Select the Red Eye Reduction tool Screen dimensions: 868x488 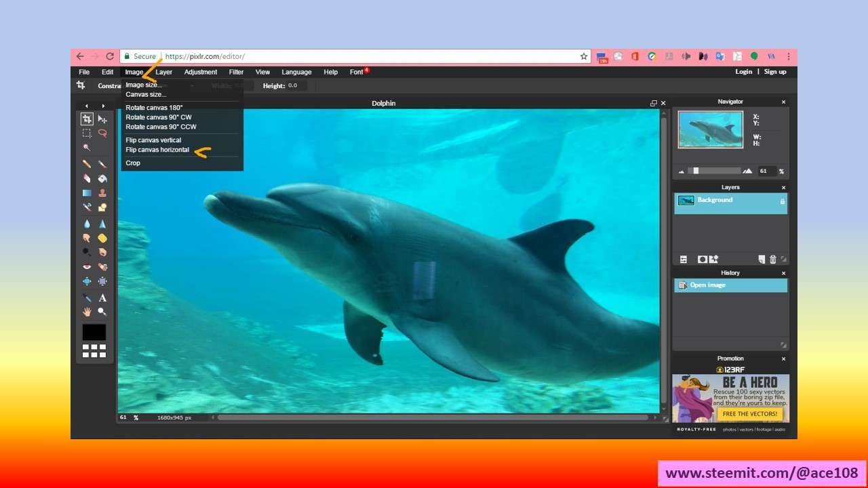click(x=87, y=266)
